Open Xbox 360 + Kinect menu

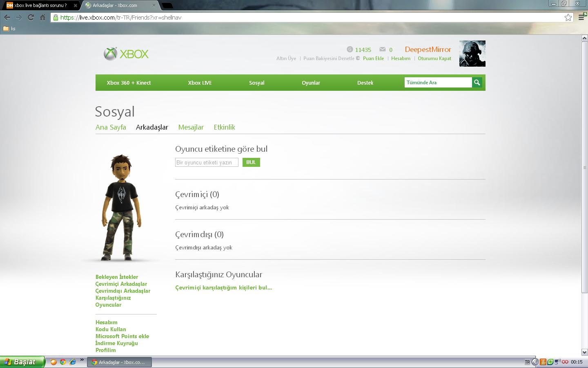(129, 83)
